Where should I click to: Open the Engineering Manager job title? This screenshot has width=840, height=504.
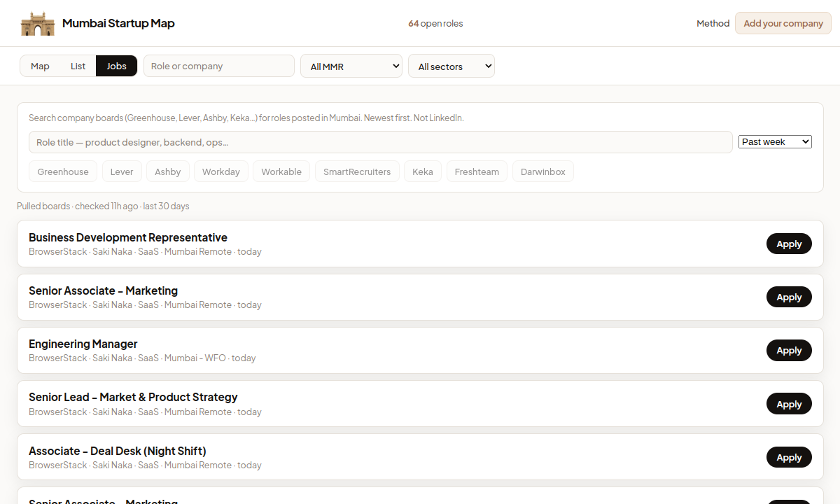pos(83,344)
